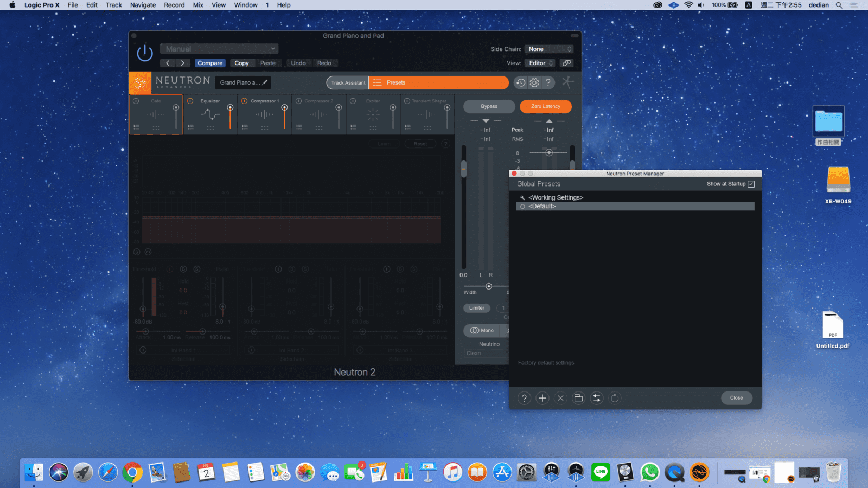Screen dimensions: 868x488
Task: Click the import/export arrows icon
Action: coord(596,398)
